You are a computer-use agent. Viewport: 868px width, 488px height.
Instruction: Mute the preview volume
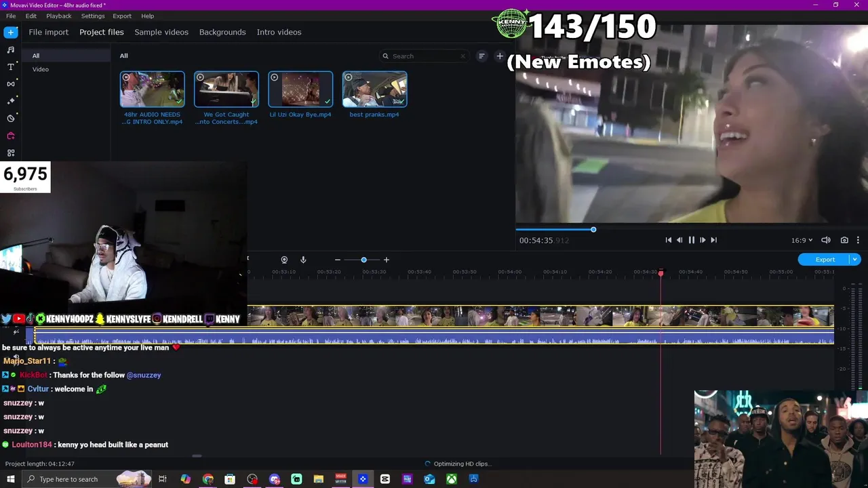pos(826,240)
